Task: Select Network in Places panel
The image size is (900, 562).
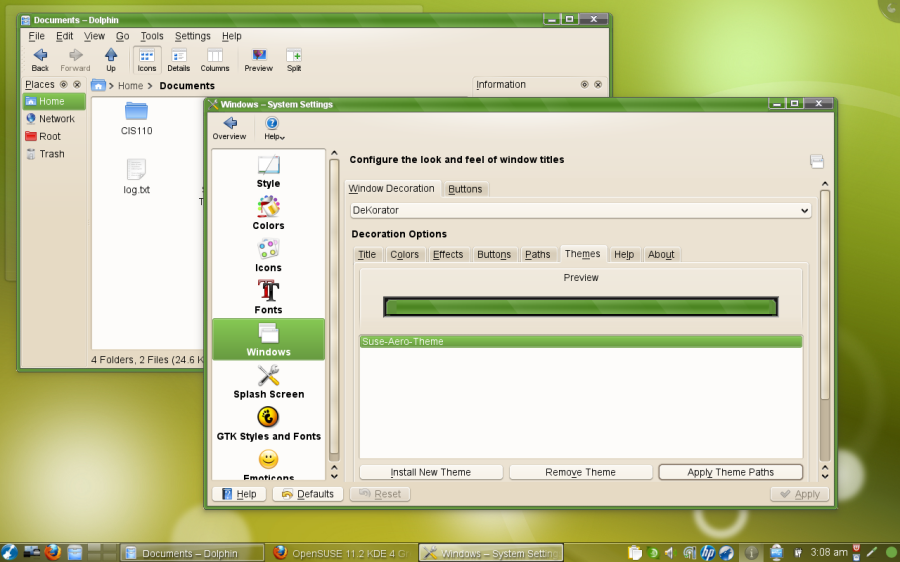Action: (54, 119)
